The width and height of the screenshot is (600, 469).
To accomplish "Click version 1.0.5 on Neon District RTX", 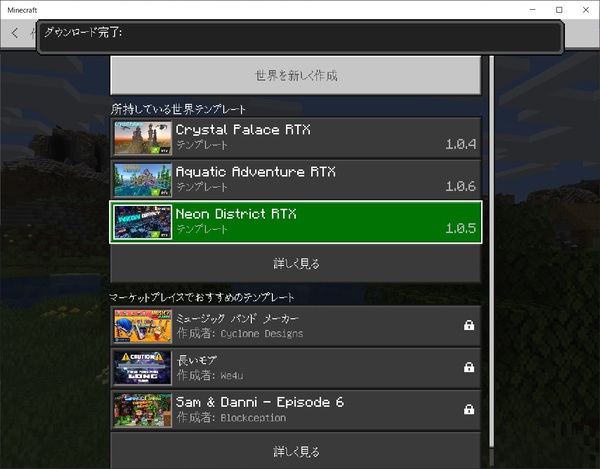I will point(461,228).
